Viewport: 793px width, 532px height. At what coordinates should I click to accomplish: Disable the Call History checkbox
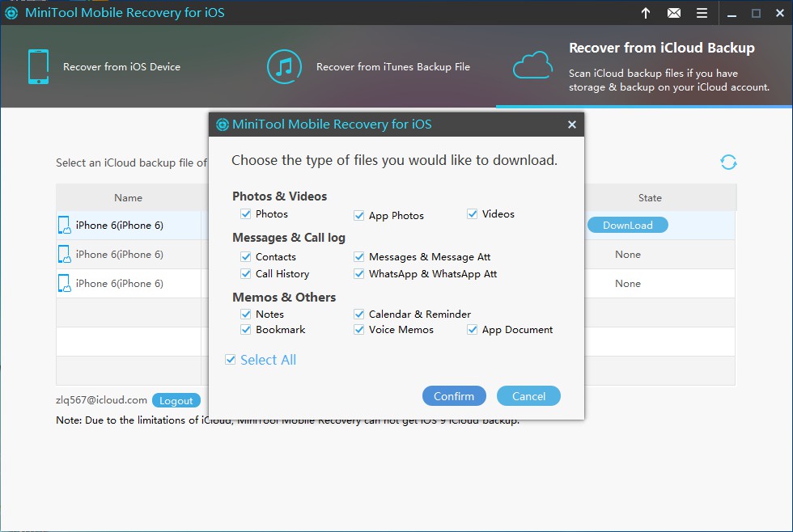click(x=246, y=274)
